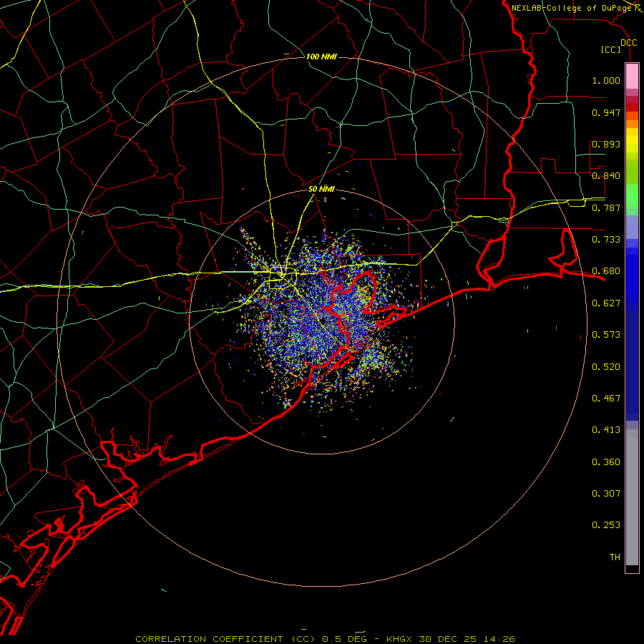Click the 0.733 legend value
The height and width of the screenshot is (644, 644).
pyautogui.click(x=606, y=240)
